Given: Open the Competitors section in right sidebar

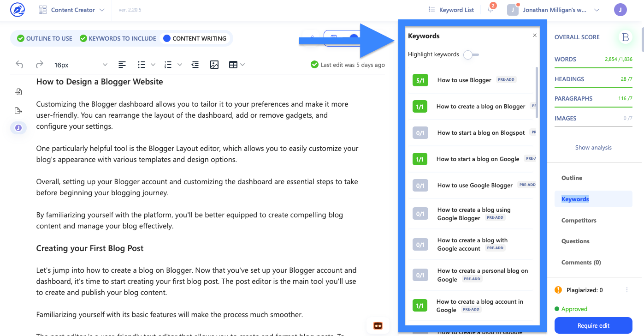Looking at the screenshot, I should [x=579, y=220].
